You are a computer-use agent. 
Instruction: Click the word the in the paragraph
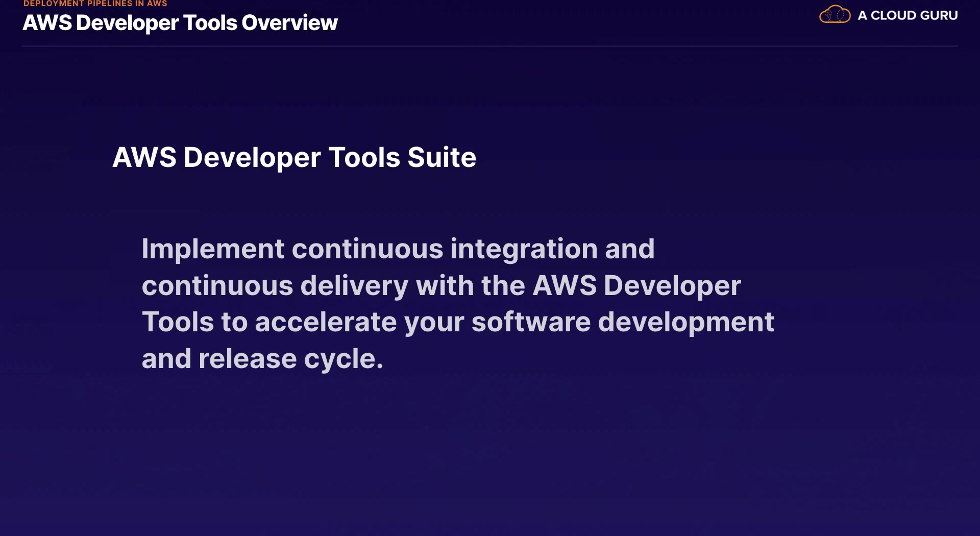pyautogui.click(x=503, y=286)
